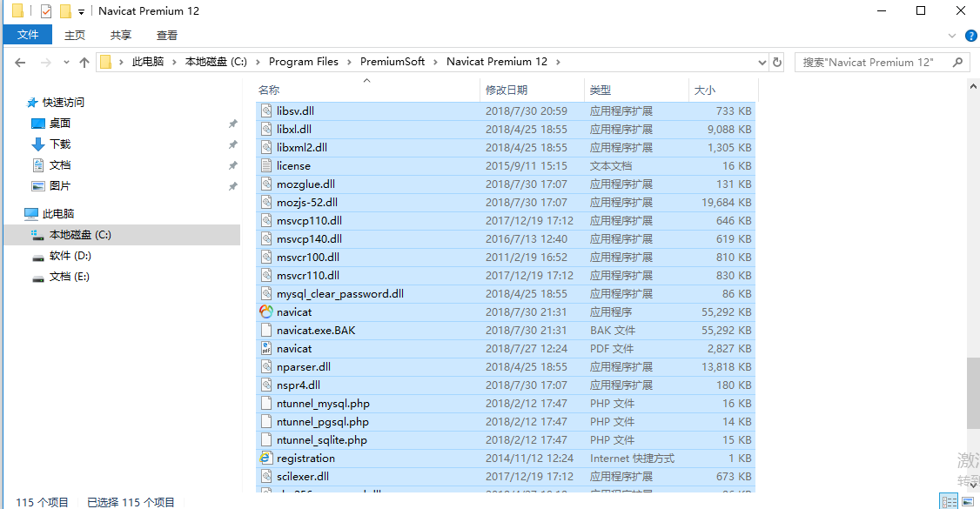
Task: Click Navicat Premium 12 breadcrumb
Action: coord(496,61)
